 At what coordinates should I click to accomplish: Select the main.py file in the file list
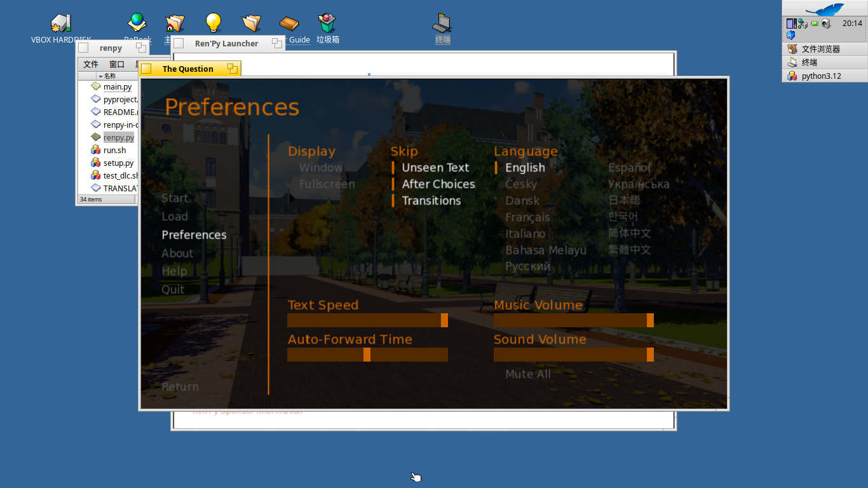pos(118,87)
